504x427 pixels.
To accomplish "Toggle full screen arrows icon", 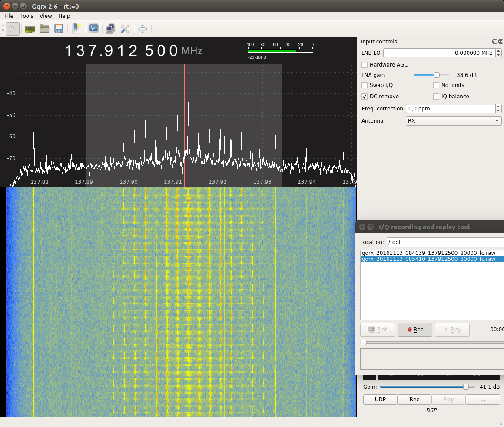I will point(143,29).
